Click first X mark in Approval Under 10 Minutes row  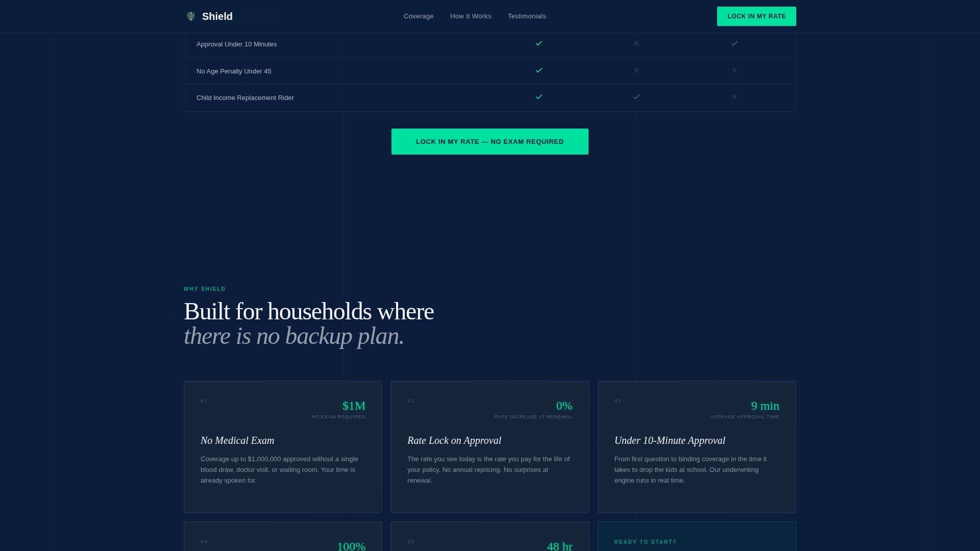[x=636, y=44]
